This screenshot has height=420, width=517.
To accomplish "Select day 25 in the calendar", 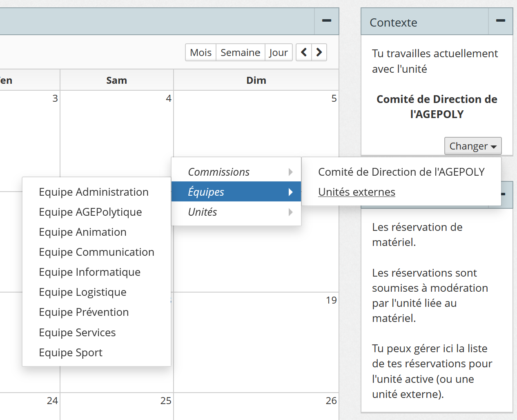I will [166, 400].
